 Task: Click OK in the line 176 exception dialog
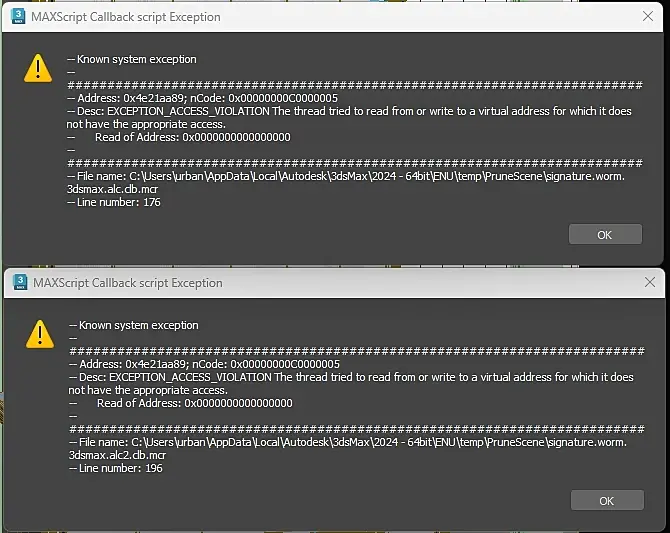605,234
